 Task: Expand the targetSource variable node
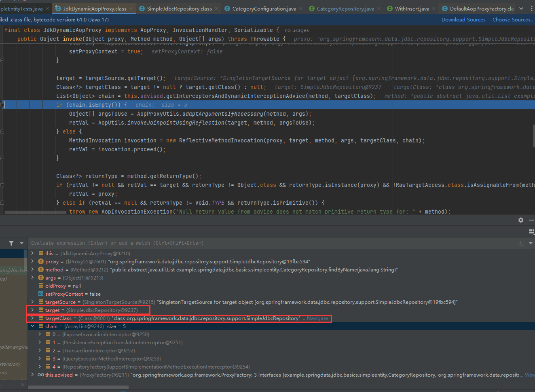32,302
